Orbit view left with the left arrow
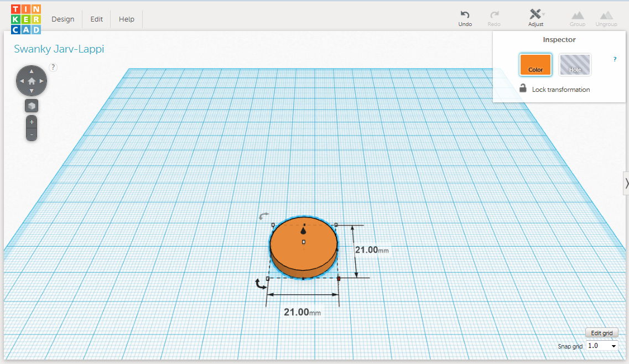The width and height of the screenshot is (629, 364). 22,81
